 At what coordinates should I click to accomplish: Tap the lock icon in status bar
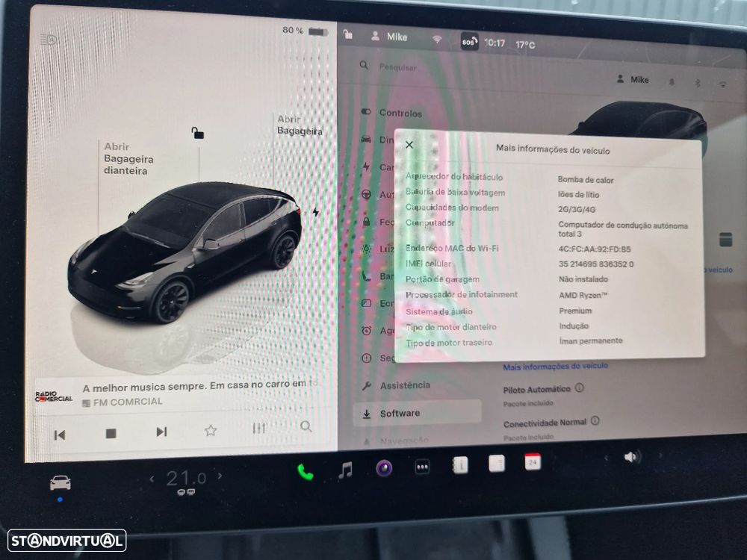pos(348,34)
